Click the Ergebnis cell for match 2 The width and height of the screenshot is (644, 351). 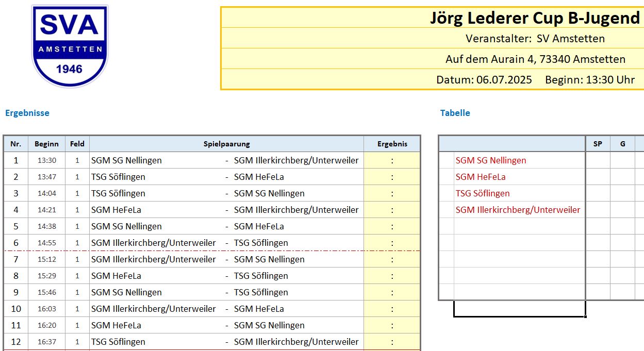click(392, 177)
